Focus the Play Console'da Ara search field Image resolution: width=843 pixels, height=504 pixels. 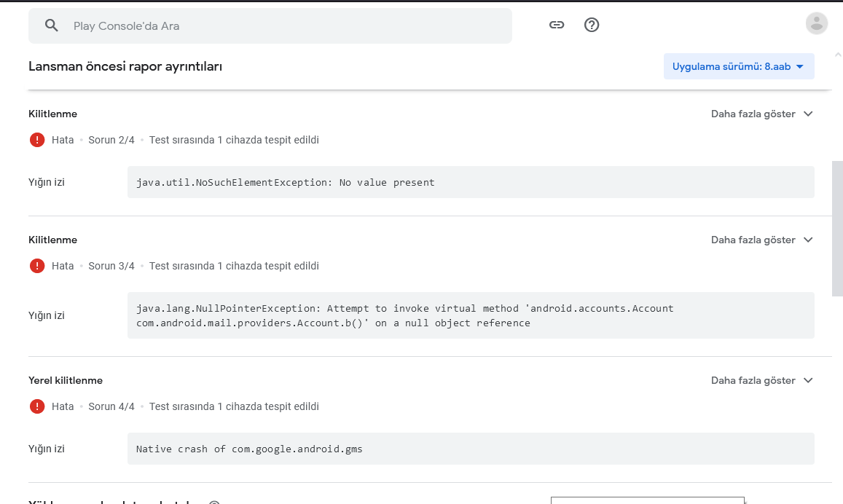coord(270,25)
